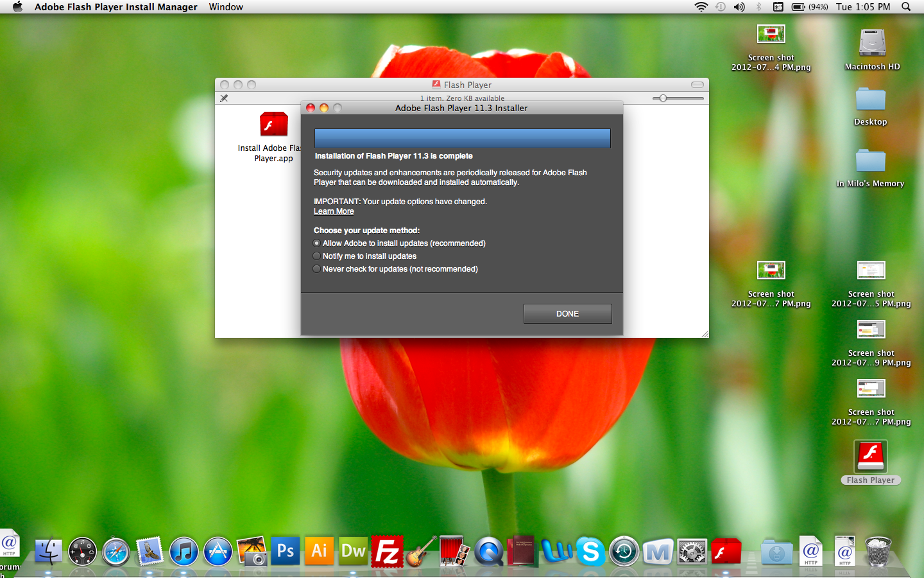
Task: Click the battery 94% indicator
Action: tap(810, 6)
